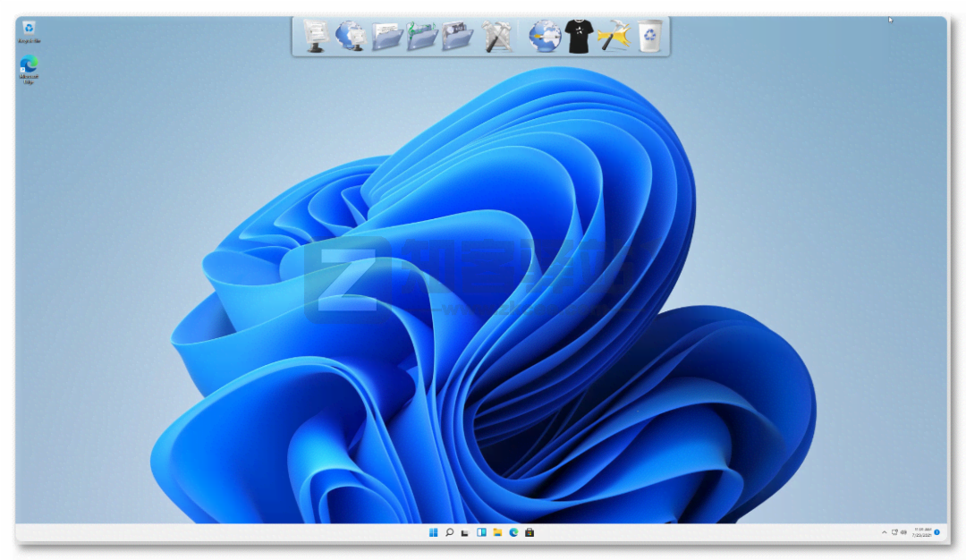Select the globe-with-monitor icon on the toolbar
The image size is (966, 560).
click(x=352, y=36)
